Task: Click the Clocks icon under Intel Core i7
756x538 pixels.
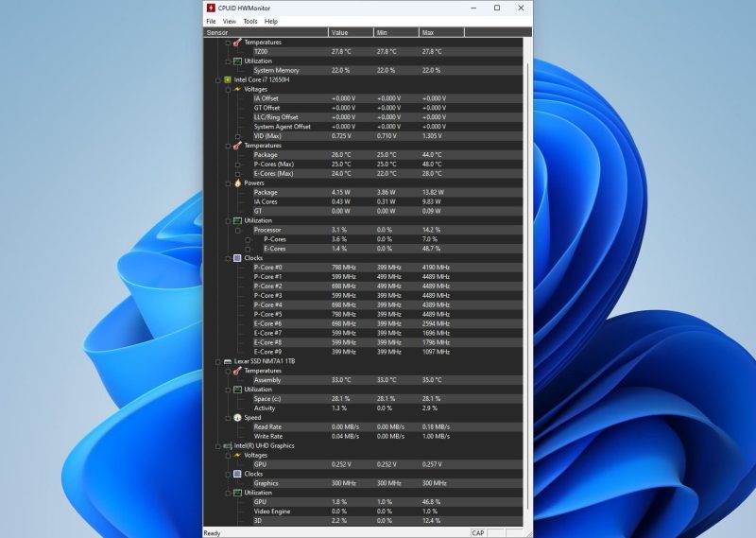Action: click(x=237, y=258)
